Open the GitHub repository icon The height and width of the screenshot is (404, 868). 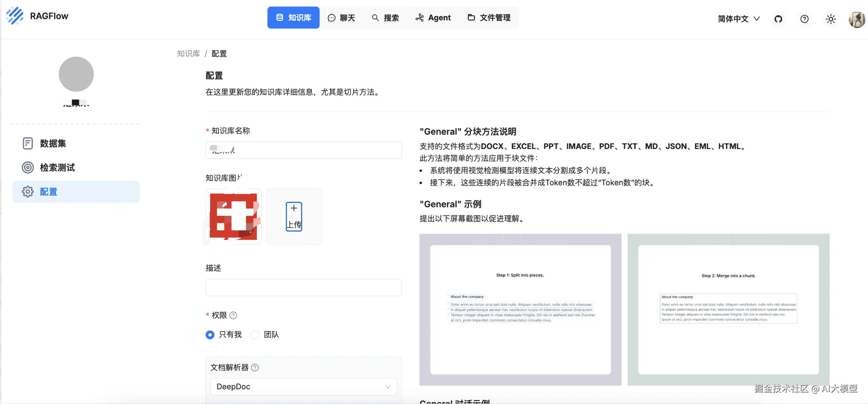pyautogui.click(x=778, y=19)
